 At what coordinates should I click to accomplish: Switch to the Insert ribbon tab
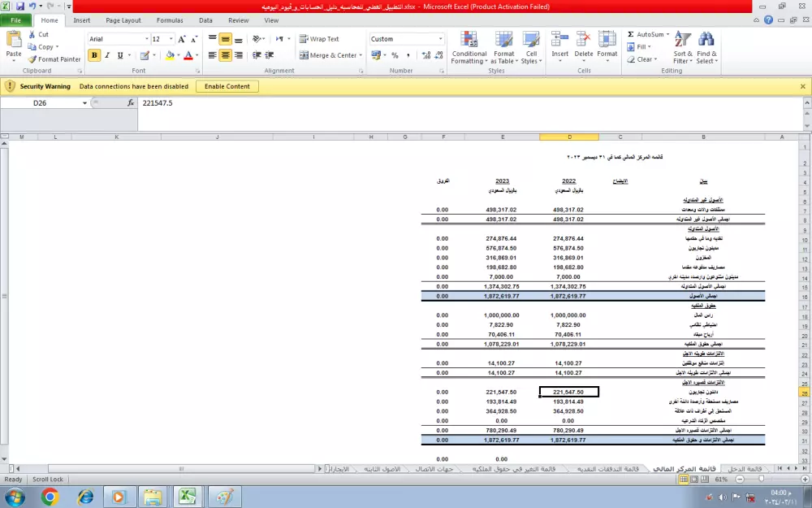click(81, 20)
